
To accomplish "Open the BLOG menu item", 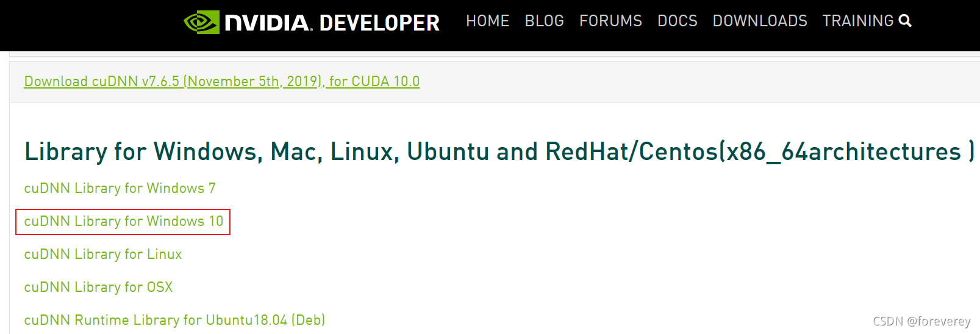I will tap(544, 21).
